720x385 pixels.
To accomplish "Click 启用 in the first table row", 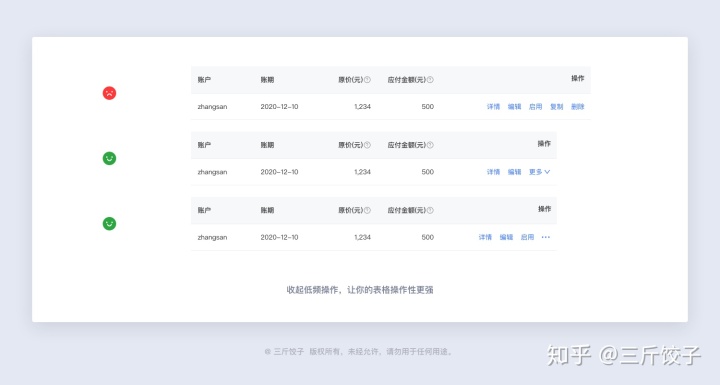I will tap(535, 107).
